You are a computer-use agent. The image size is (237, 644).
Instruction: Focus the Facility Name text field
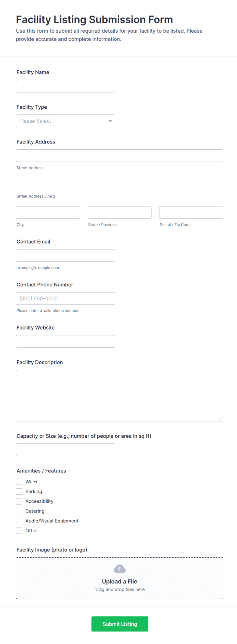point(65,86)
